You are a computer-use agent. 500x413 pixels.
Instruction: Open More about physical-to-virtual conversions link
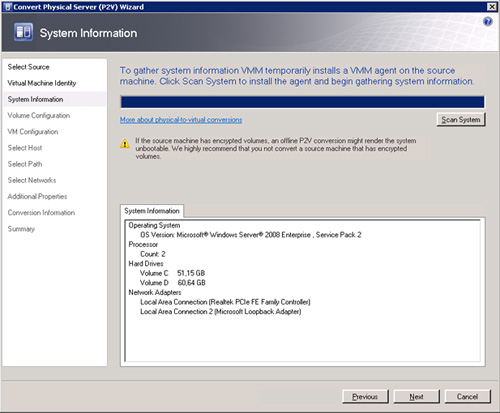click(181, 120)
